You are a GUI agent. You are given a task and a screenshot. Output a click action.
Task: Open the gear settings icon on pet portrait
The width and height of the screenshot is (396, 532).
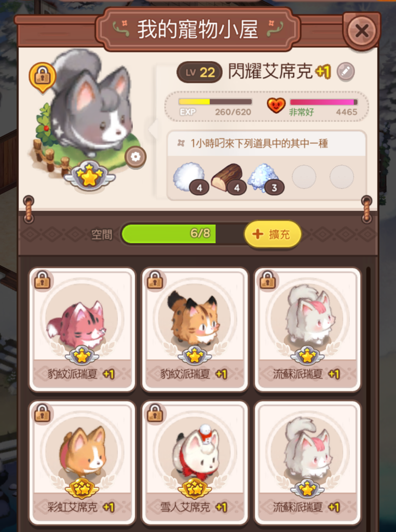135,157
